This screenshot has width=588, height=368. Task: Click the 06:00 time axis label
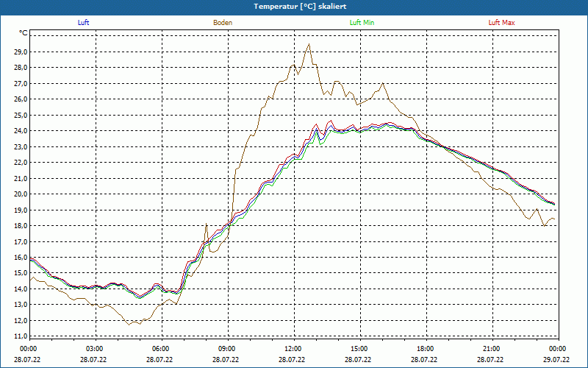[x=159, y=349]
